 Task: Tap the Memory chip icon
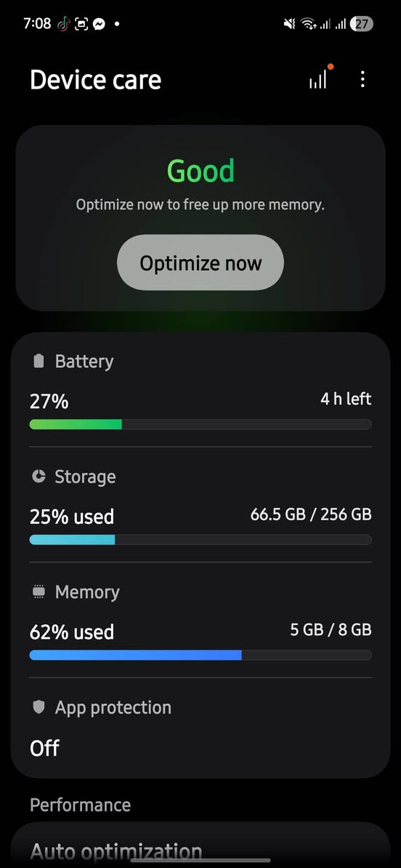click(39, 591)
